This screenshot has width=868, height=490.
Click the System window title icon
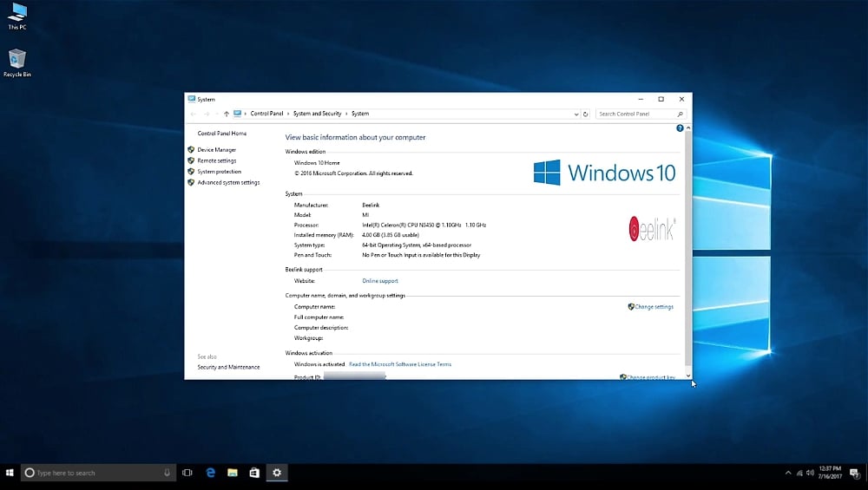(192, 99)
